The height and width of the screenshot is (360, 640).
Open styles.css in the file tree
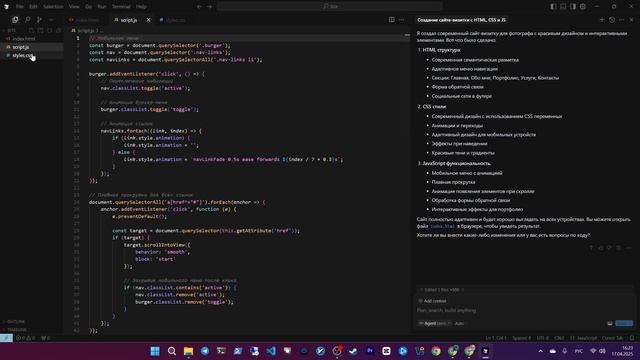32,55
